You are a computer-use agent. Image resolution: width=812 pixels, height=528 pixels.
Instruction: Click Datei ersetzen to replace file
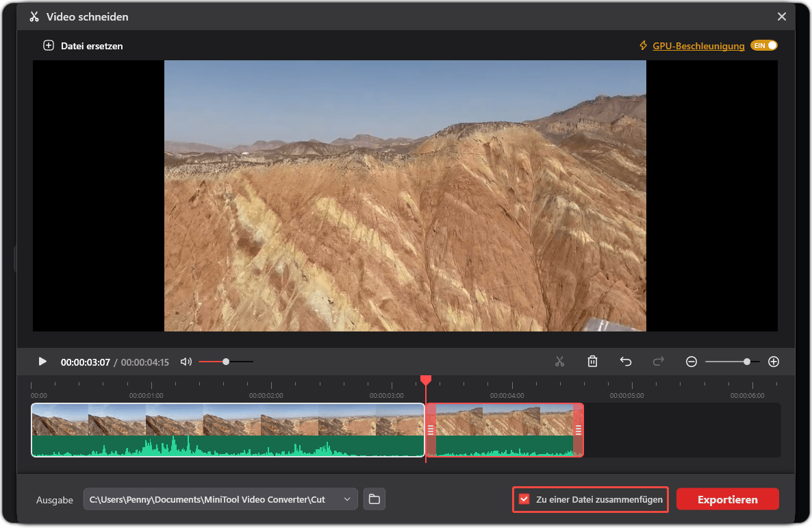point(83,46)
